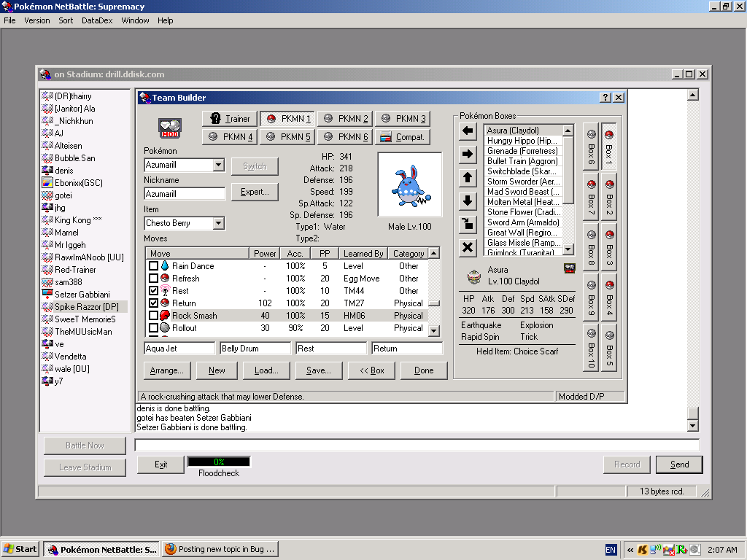Move box entry up with up arrow
Image resolution: width=747 pixels, height=560 pixels.
click(x=468, y=178)
